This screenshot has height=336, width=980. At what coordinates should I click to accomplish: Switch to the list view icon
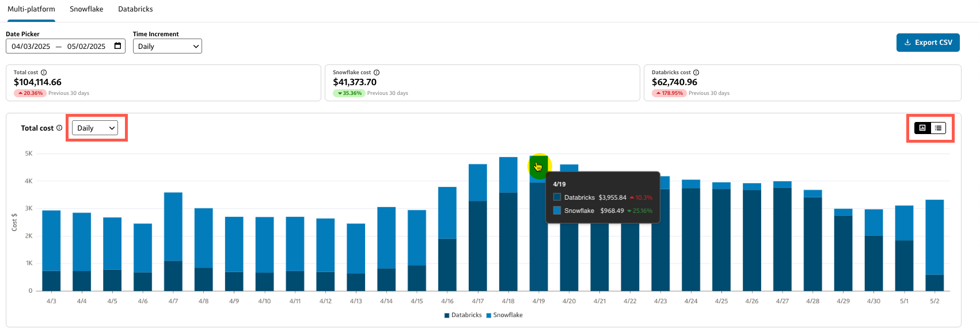(938, 128)
